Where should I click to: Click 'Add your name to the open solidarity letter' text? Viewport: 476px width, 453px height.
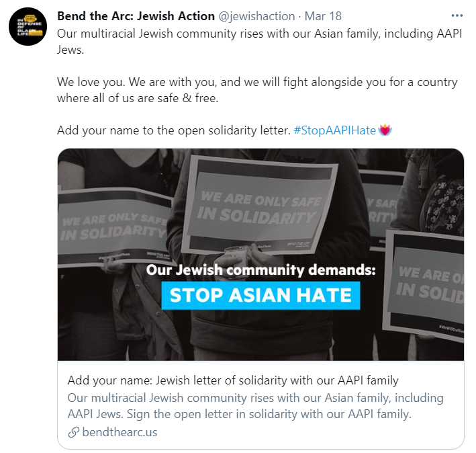coord(174,130)
